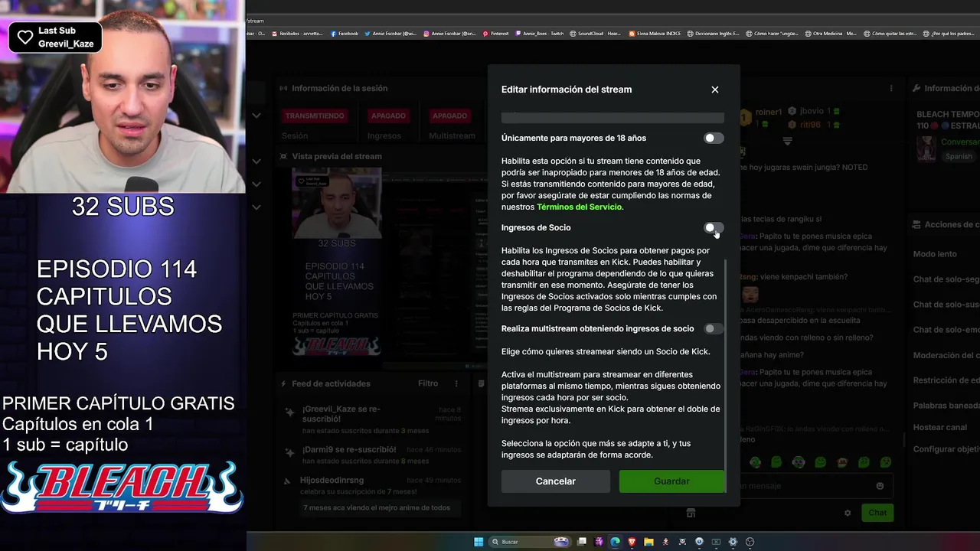Screen dimensions: 980x551
Task: Click the green Chat send button
Action: (x=877, y=513)
